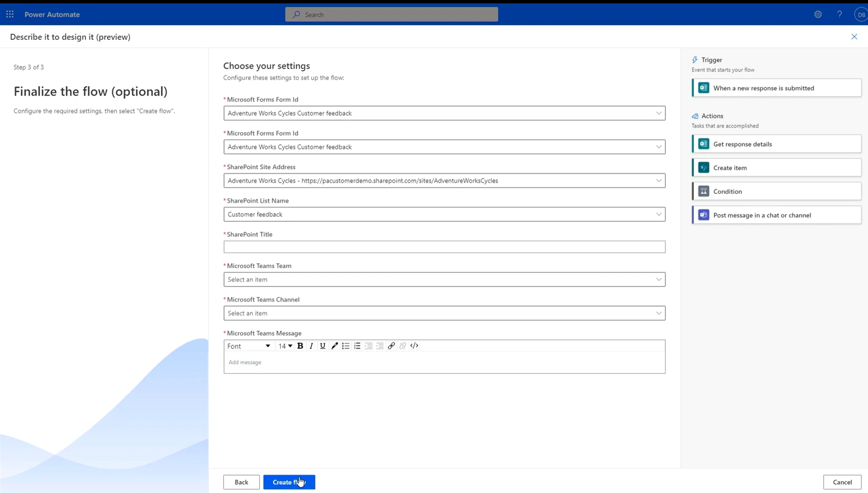This screenshot has height=493, width=868.
Task: Click the 'Step 3 of 3' text
Action: coord(29,67)
